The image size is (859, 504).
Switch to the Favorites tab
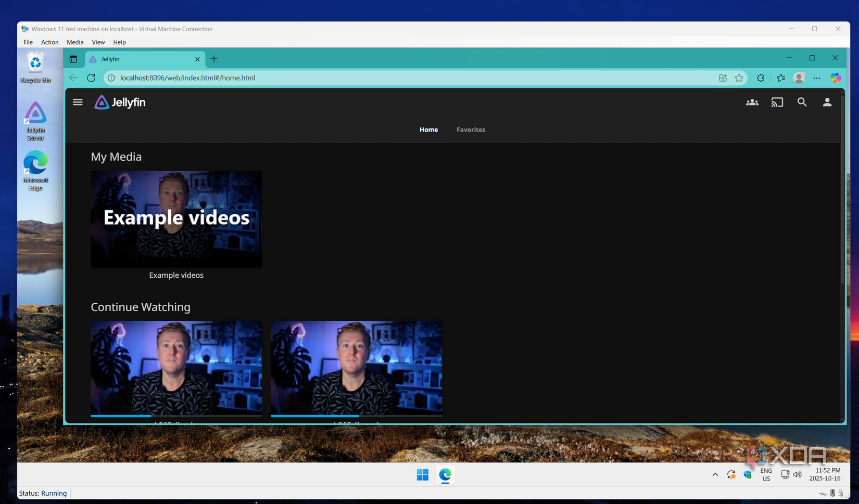(x=471, y=130)
